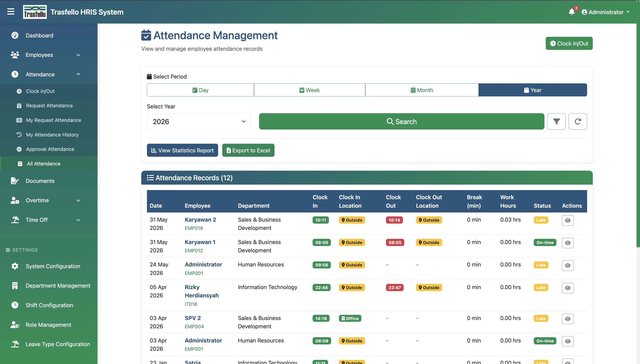Click the Employees people icon
The image size is (640, 364).
15,55
